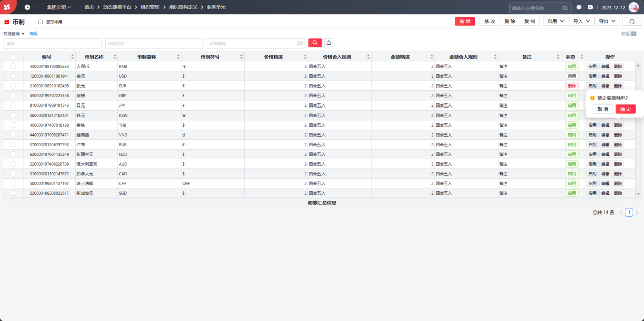Open the 高级 advanced search link
644x321 pixels.
pos(34,34)
